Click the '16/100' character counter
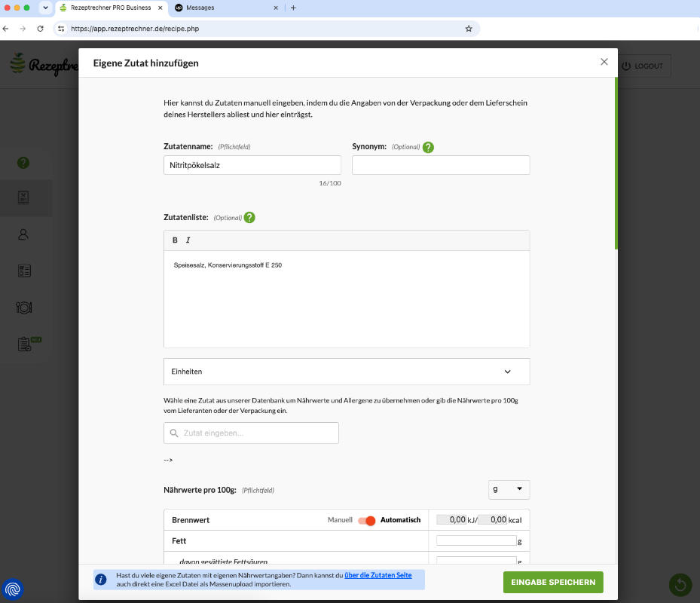The image size is (700, 603). coord(330,183)
